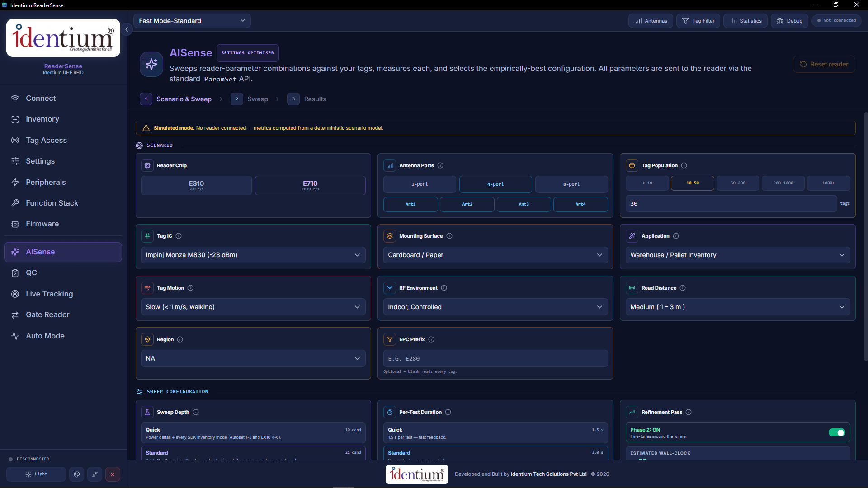Select the 1000+ tag population range
This screenshot has height=488, width=868.
(x=829, y=183)
